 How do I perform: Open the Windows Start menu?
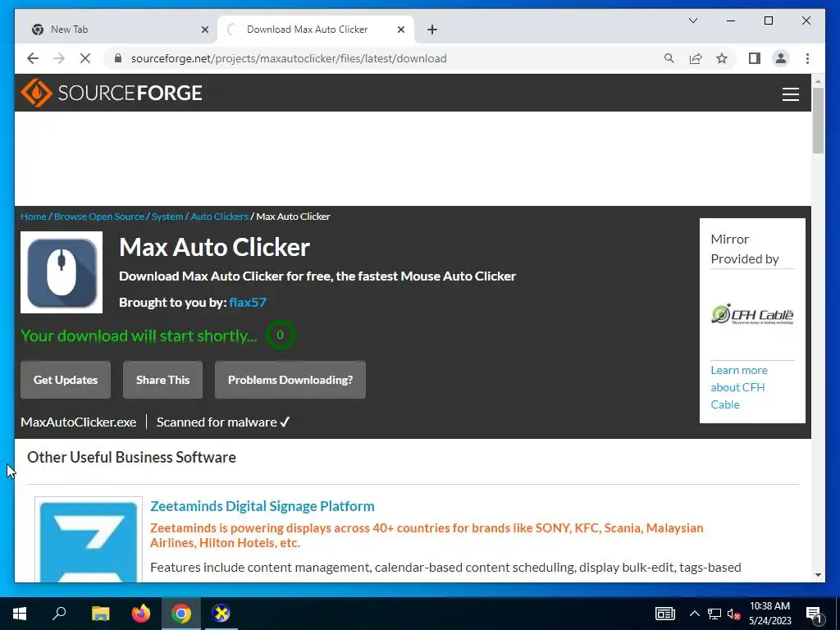(x=20, y=614)
